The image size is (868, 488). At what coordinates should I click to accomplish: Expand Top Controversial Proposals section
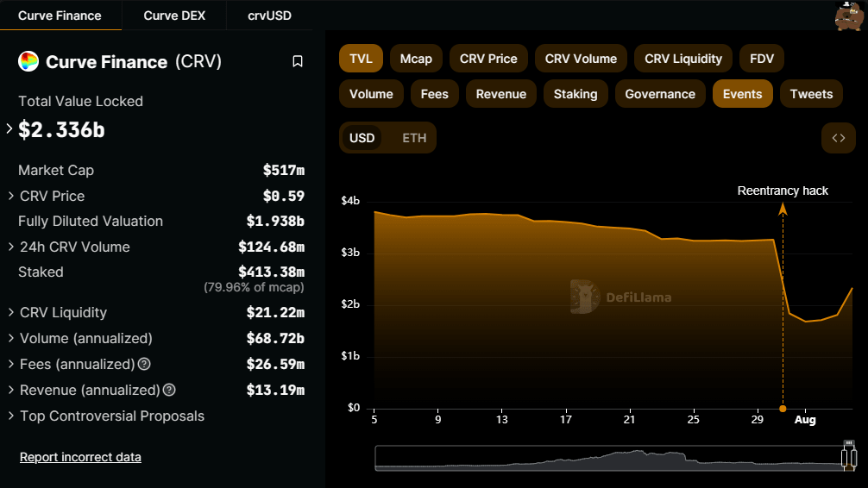[9, 416]
